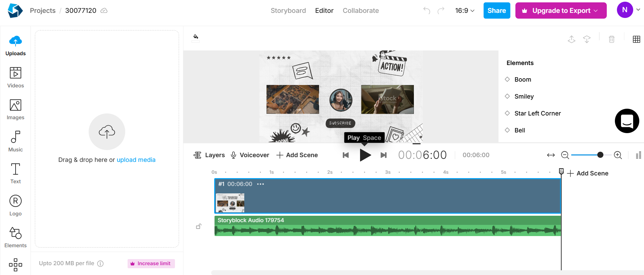The image size is (644, 275).
Task: Click the cloud save status icon
Action: point(104,10)
